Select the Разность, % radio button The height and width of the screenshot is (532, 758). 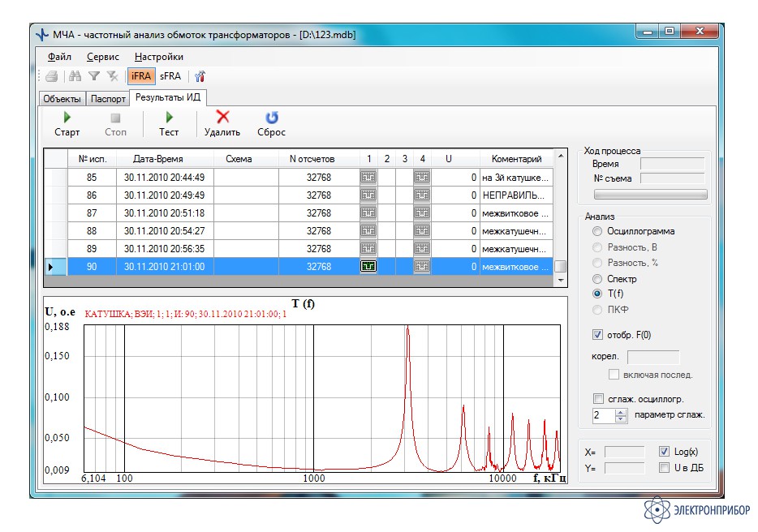(x=597, y=263)
